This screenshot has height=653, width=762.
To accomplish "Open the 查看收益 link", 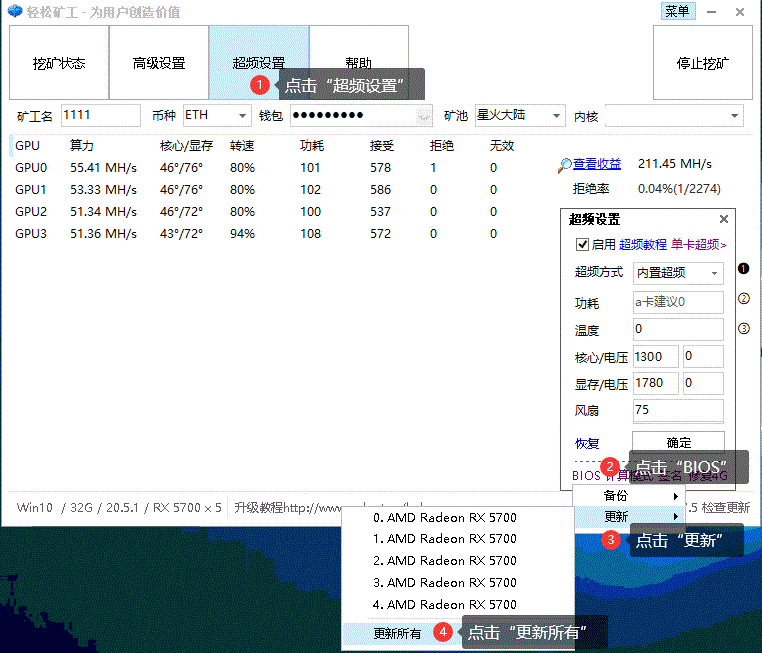I will coord(596,164).
